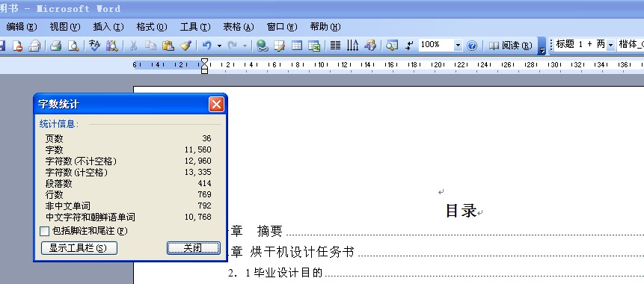Open the 编辑 menu
This screenshot has width=644, height=284.
tap(22, 27)
